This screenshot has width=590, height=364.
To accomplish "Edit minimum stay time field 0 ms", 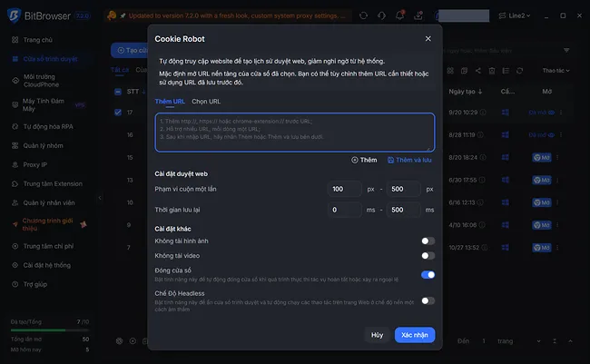I will click(345, 210).
